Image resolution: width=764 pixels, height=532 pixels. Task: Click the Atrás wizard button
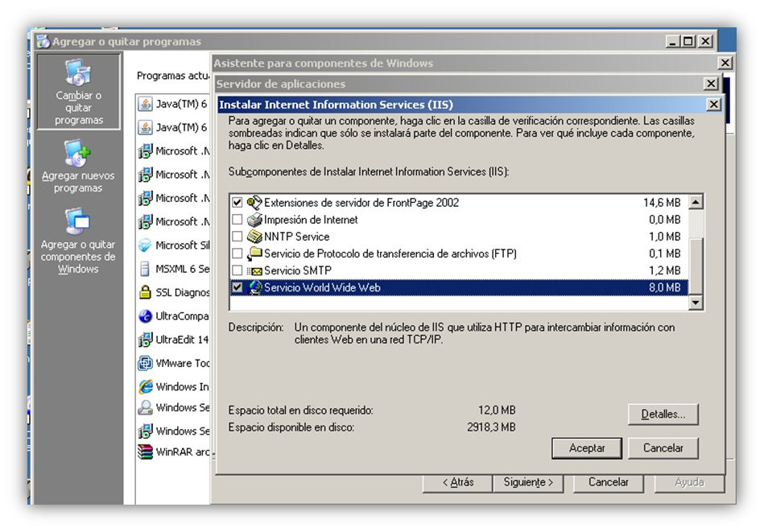[x=457, y=482]
